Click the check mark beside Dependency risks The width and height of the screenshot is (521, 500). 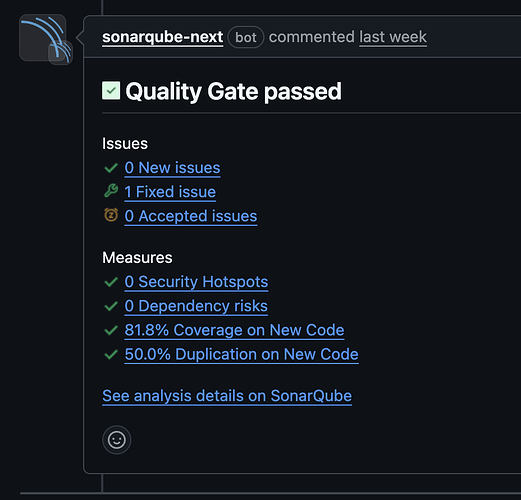[111, 306]
